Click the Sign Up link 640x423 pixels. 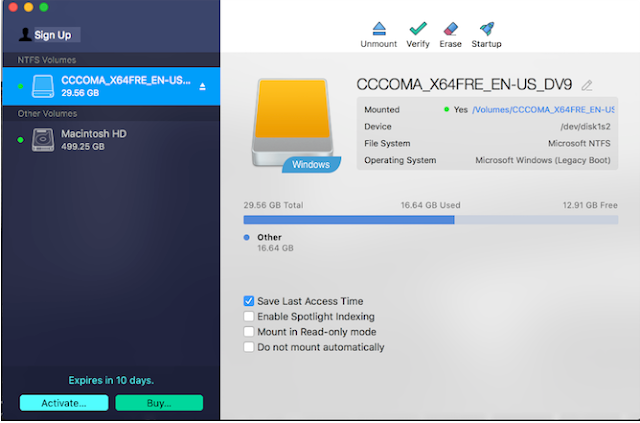tap(53, 35)
